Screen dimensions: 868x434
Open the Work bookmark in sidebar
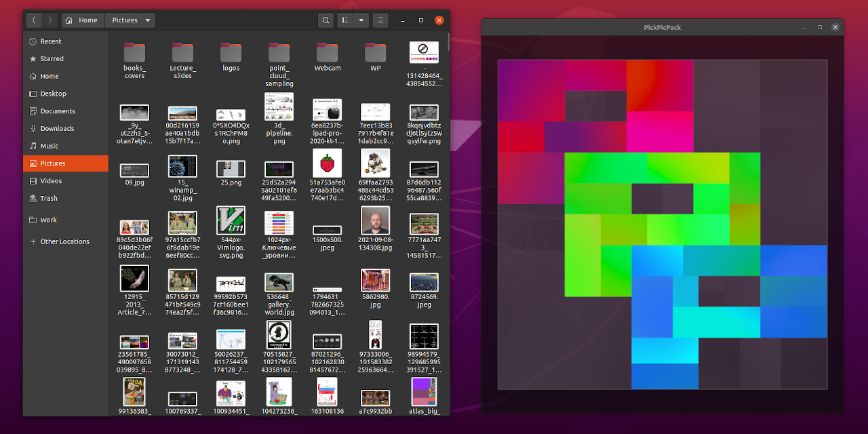[x=66, y=220]
